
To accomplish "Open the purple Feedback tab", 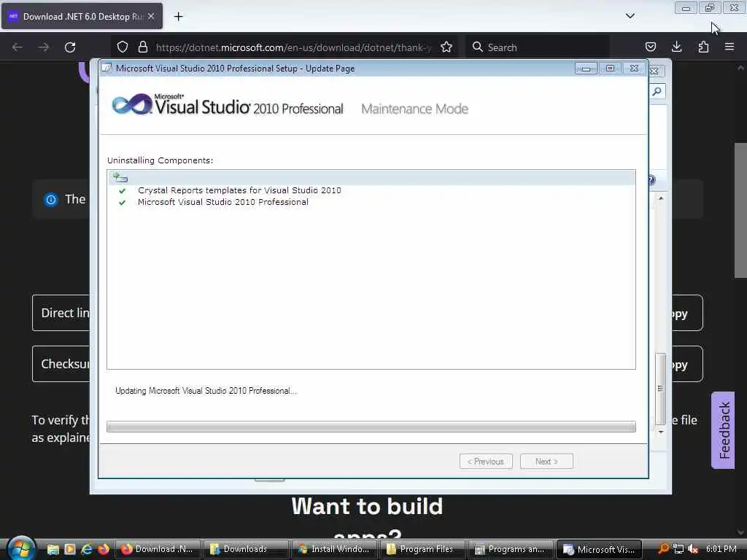I will click(723, 430).
